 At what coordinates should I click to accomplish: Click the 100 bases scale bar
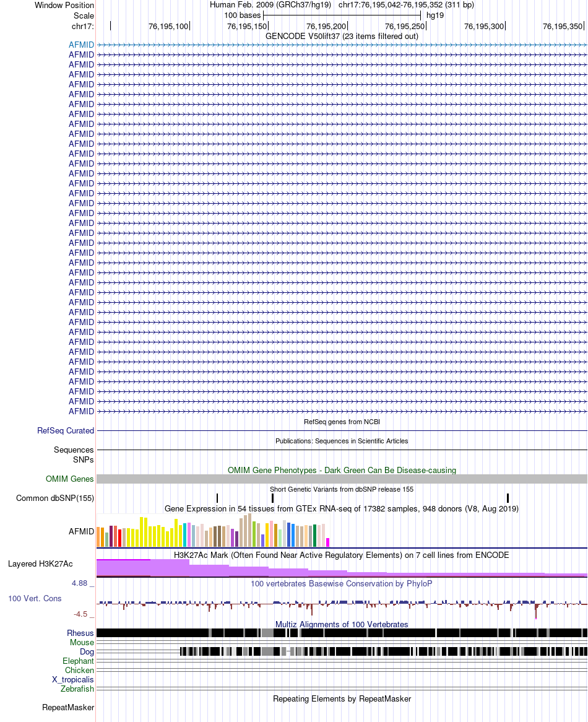coord(342,15)
